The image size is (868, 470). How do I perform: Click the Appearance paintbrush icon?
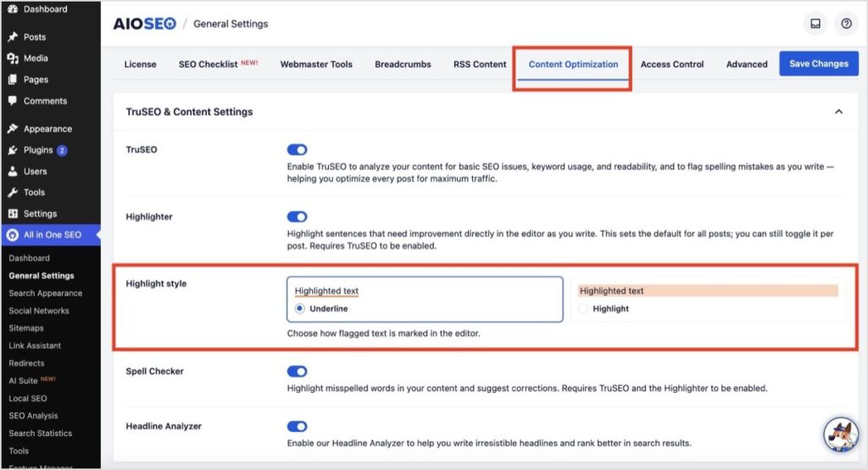[x=12, y=129]
